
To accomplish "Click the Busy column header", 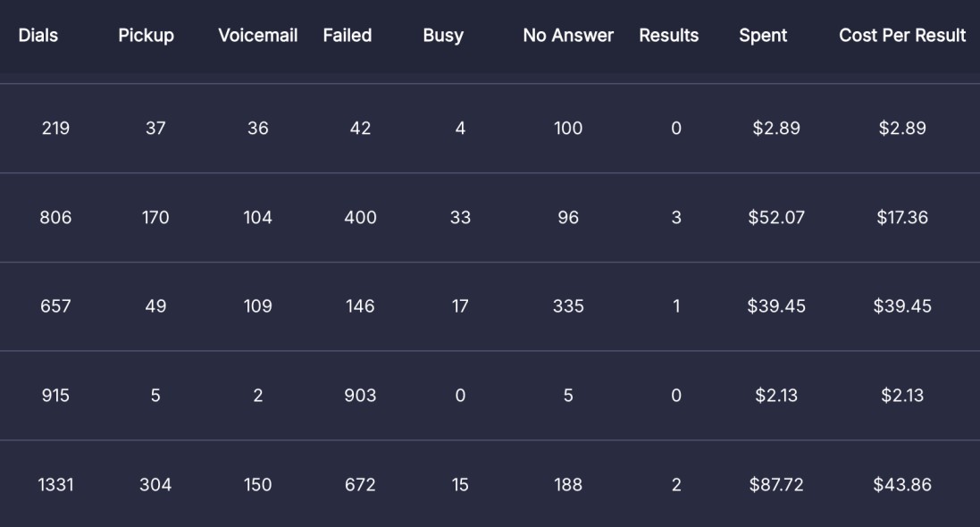I will click(x=443, y=36).
